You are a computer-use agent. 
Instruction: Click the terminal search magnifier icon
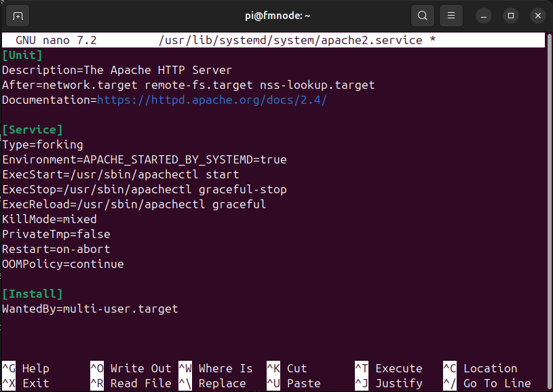(423, 15)
